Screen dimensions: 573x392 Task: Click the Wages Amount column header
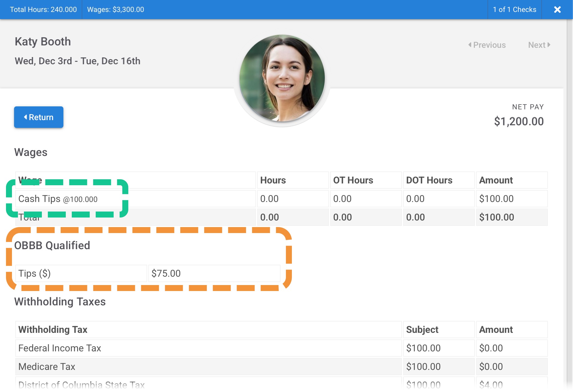click(496, 180)
